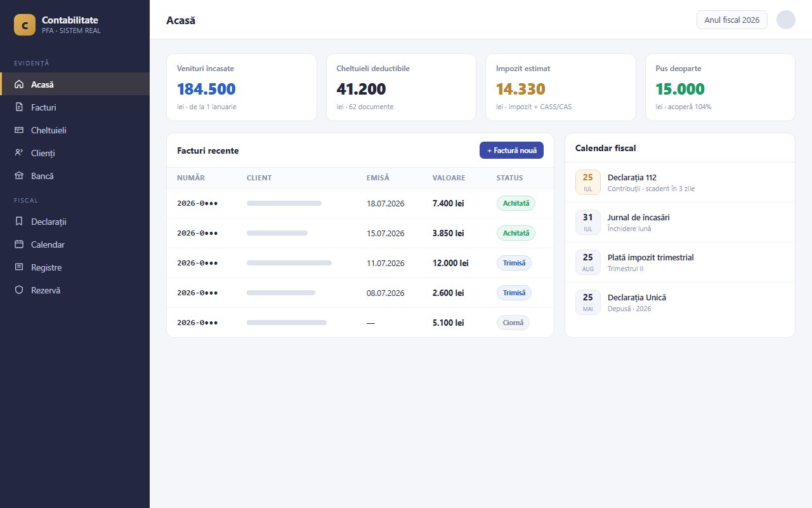Open the Impozit estimat card
The width and height of the screenshot is (812, 508).
point(561,87)
